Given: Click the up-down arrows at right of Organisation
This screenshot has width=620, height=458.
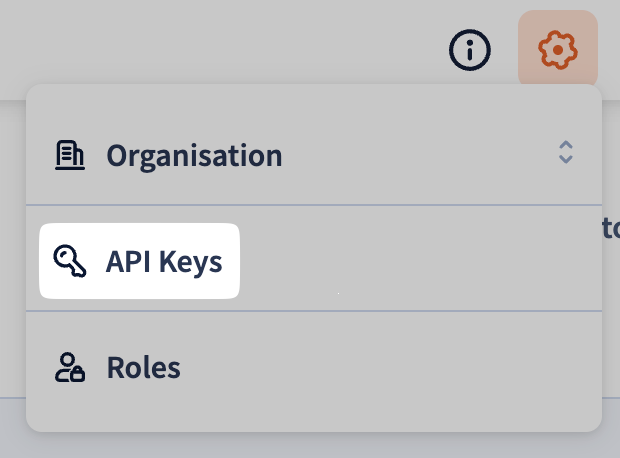Looking at the screenshot, I should (566, 152).
